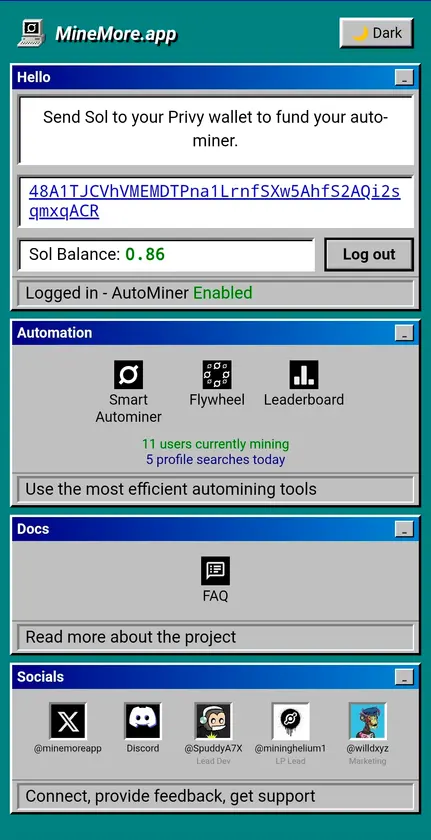The image size is (431, 840).
Task: Toggle the Dark mode button
Action: [x=376, y=33]
